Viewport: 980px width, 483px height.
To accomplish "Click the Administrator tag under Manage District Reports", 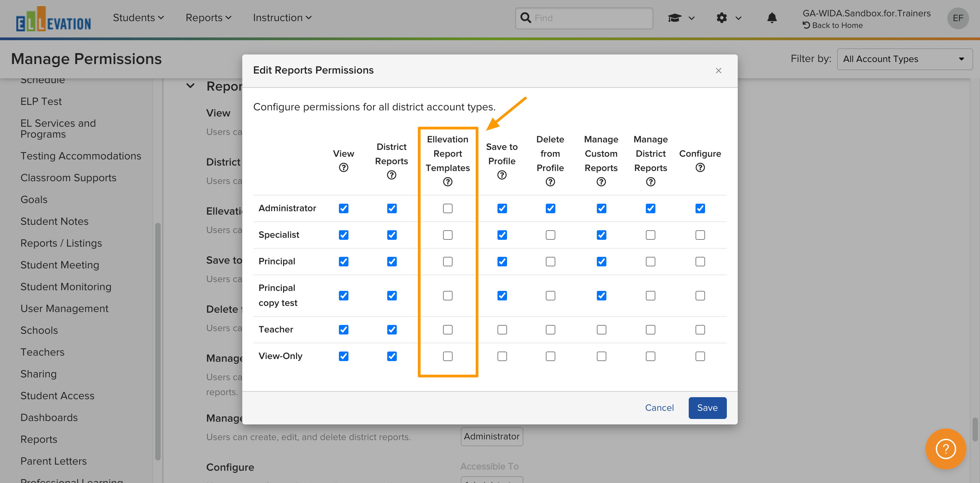I will click(x=491, y=436).
